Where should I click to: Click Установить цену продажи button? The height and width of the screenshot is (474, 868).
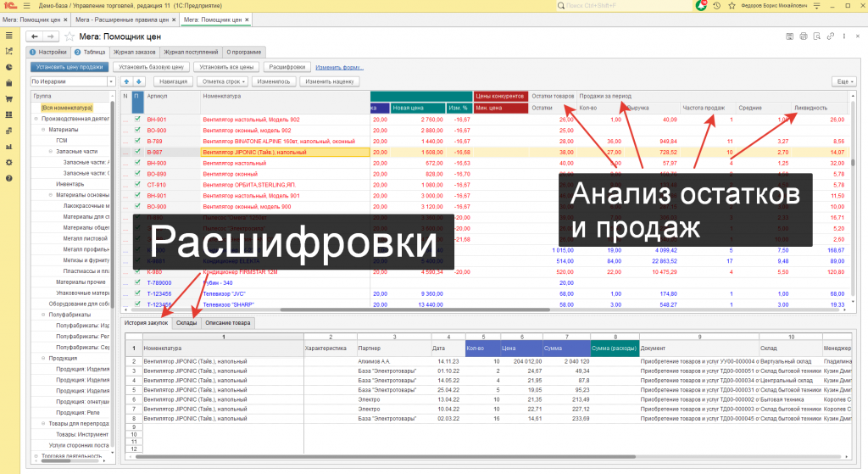(70, 67)
